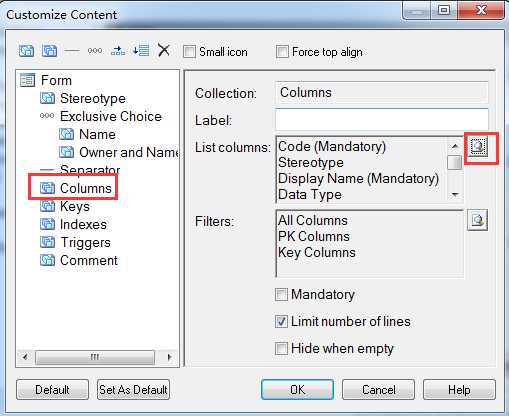The width and height of the screenshot is (509, 416).
Task: Select the Separator tree item
Action: (x=90, y=170)
